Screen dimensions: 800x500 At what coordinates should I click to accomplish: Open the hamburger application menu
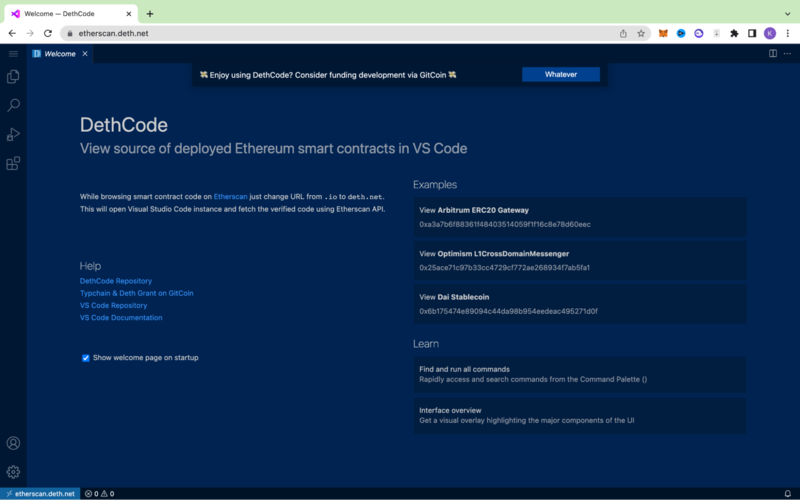13,53
